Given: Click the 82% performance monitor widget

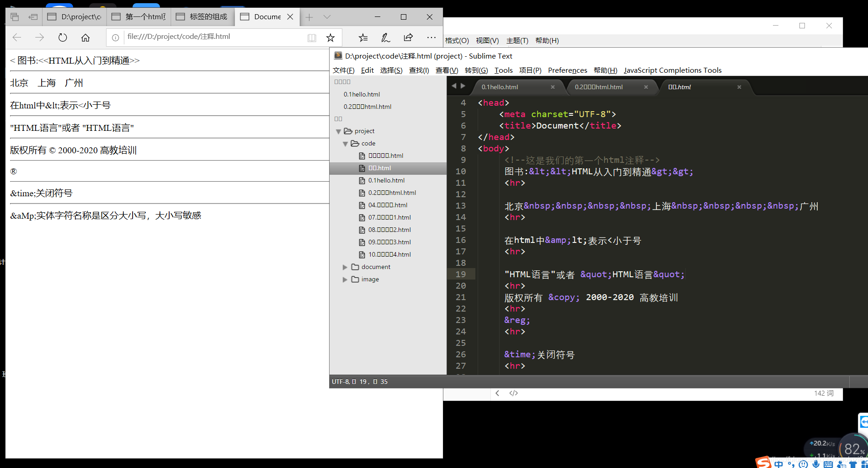Looking at the screenshot, I should pyautogui.click(x=853, y=449).
